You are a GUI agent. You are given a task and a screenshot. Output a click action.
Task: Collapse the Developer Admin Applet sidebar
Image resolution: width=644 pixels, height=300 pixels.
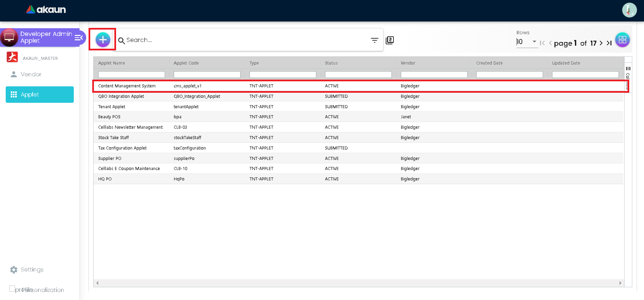(x=79, y=38)
